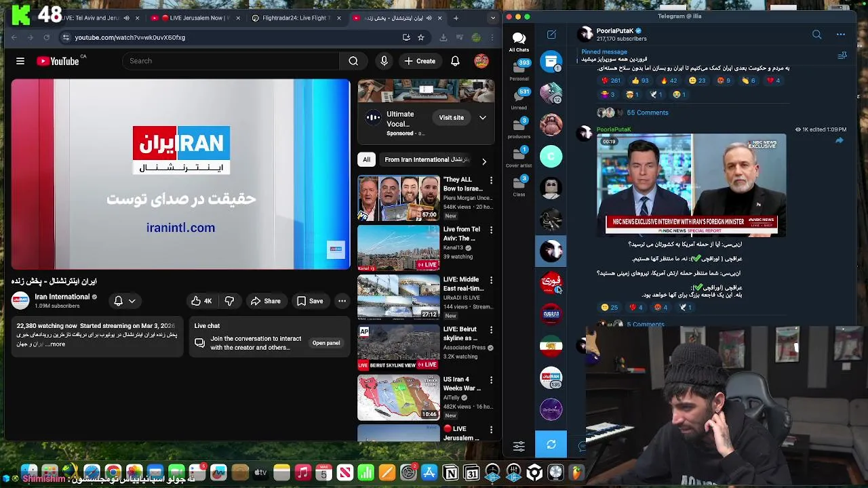Open Telegram folder settings sliders icon
This screenshot has width=868, height=488.
point(519,445)
